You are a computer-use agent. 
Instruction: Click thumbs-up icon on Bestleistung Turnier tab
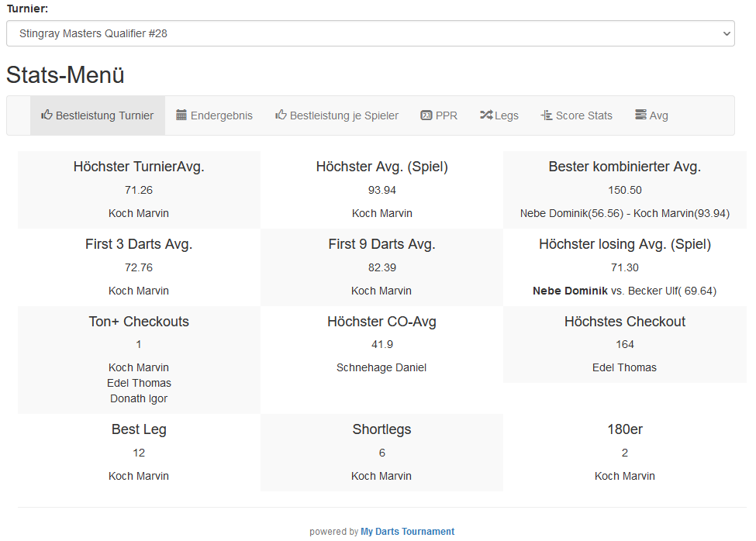click(x=47, y=115)
